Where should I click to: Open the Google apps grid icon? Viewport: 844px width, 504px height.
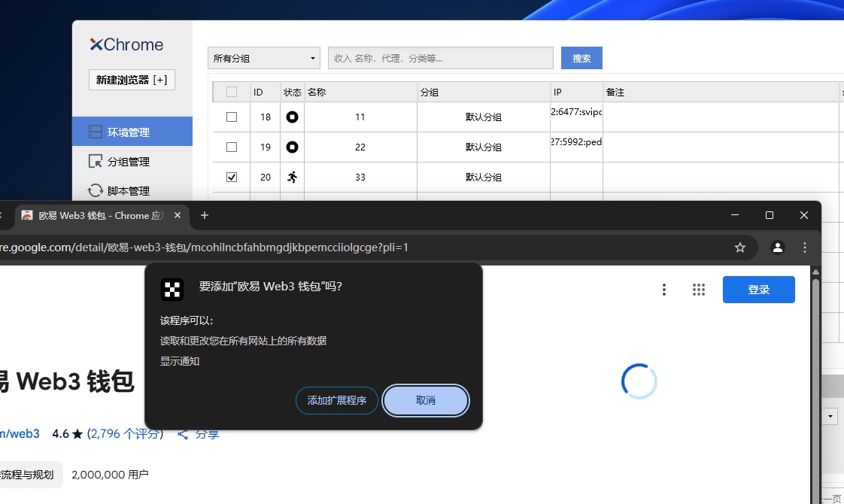699,290
